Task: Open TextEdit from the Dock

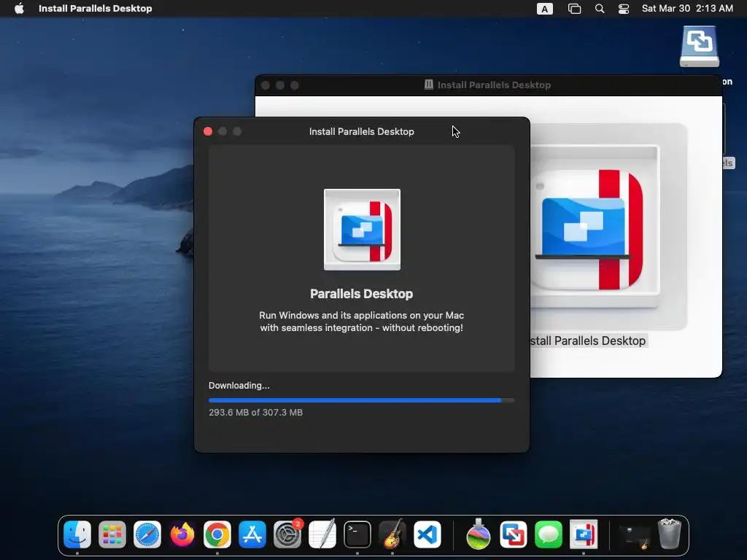Action: click(322, 534)
